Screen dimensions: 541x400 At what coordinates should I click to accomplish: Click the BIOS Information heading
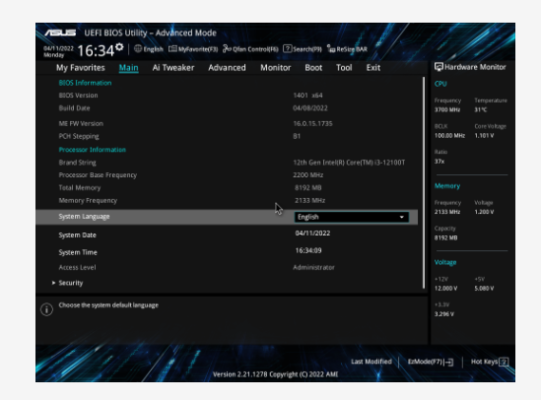coord(85,83)
